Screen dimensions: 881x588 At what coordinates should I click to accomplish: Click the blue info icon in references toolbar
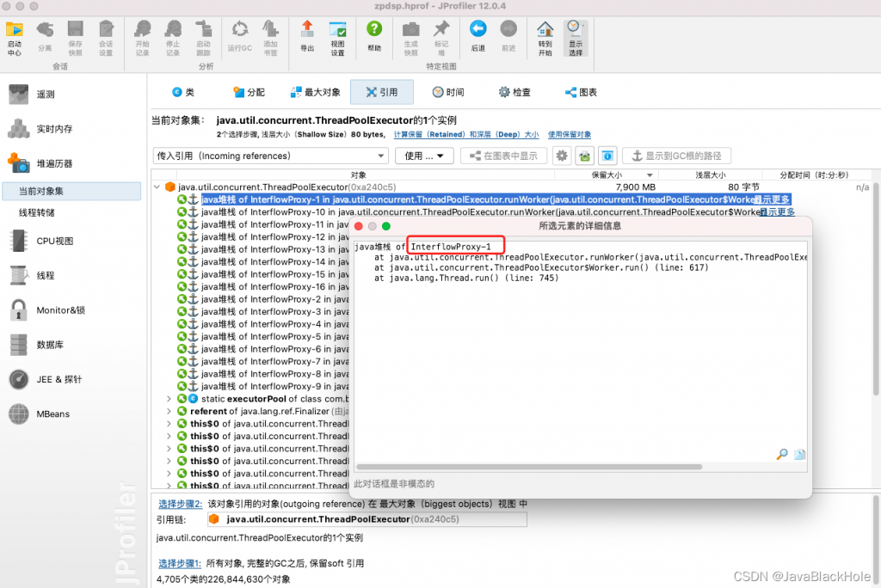pyautogui.click(x=607, y=156)
